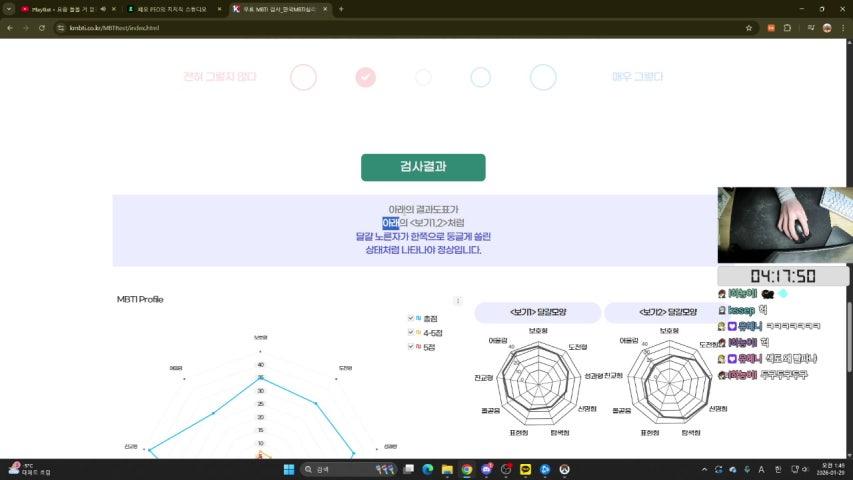Open the Chrome profile avatar
This screenshot has height=480, width=853.
pyautogui.click(x=827, y=28)
